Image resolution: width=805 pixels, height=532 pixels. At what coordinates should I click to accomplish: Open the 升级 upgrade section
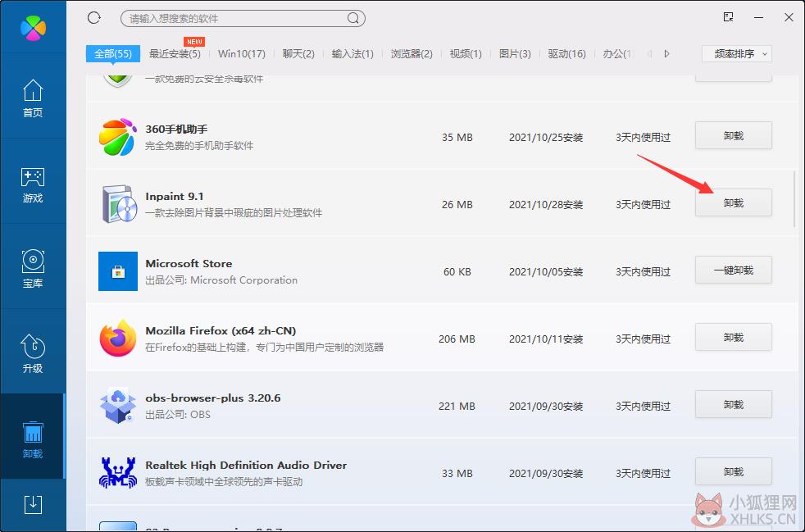(x=33, y=354)
